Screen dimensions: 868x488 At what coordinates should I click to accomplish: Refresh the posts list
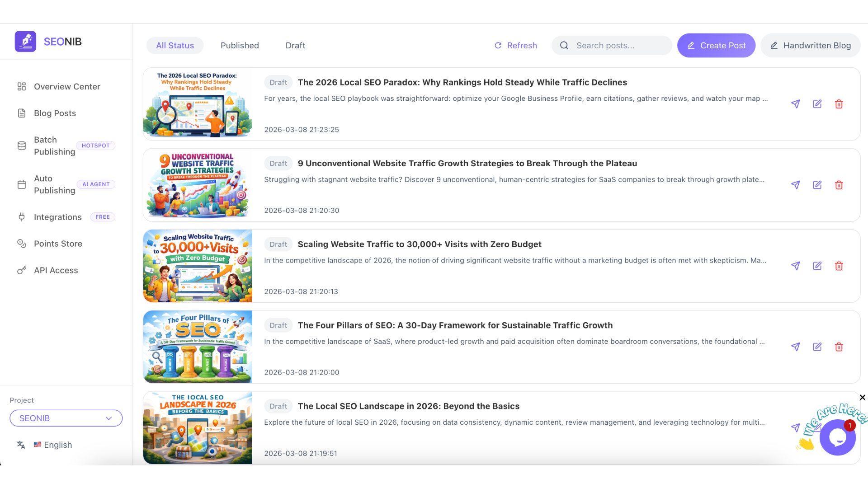tap(515, 46)
